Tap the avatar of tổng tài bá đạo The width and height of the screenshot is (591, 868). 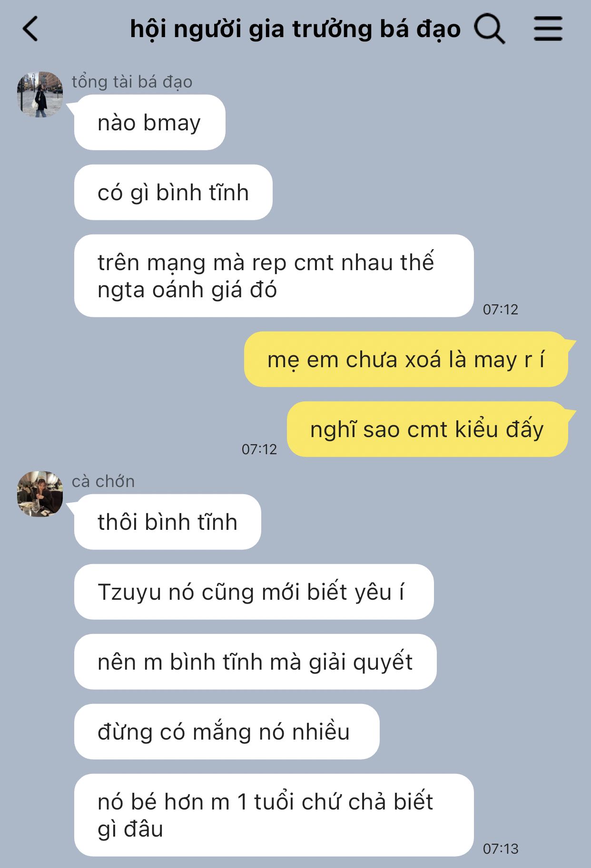[40, 94]
